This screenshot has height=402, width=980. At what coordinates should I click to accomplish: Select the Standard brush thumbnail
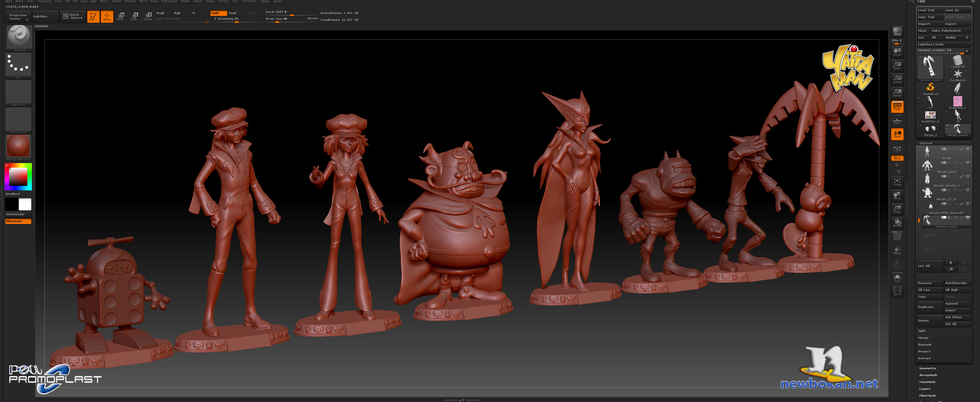pyautogui.click(x=19, y=37)
